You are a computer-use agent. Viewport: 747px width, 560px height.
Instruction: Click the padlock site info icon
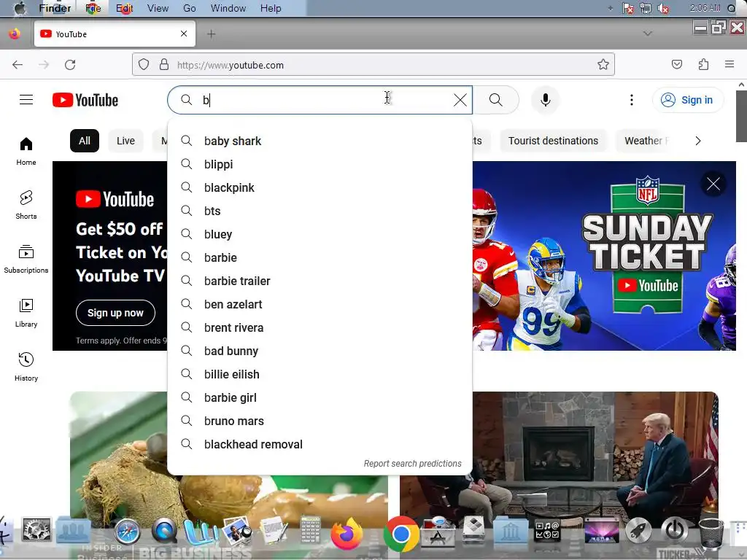164,64
